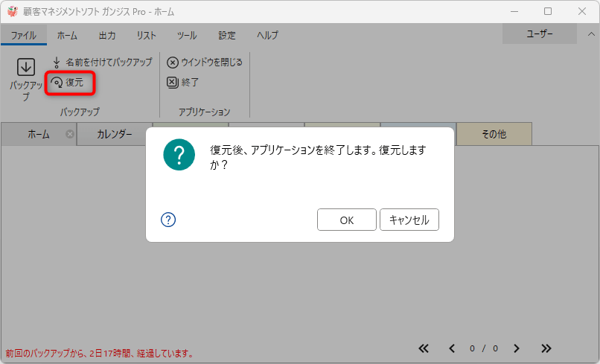Switch to the リスト ribbon tab
The height and width of the screenshot is (364, 600).
click(x=147, y=35)
